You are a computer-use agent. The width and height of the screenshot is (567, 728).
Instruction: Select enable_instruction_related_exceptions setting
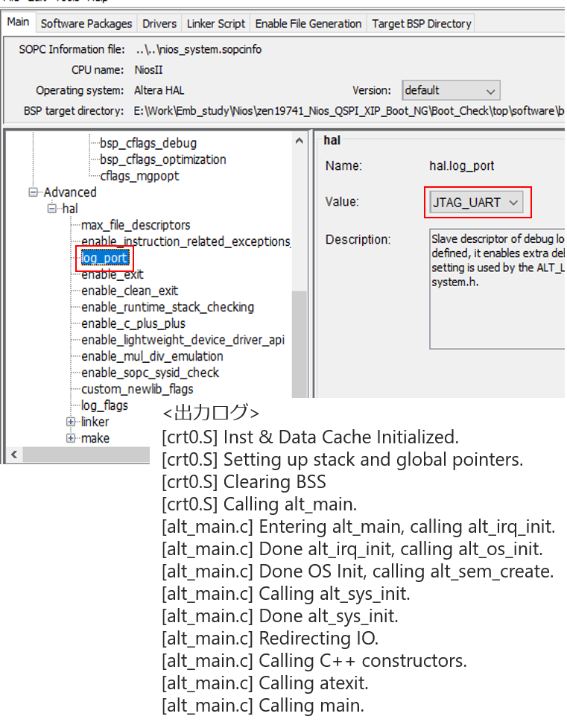tap(186, 241)
